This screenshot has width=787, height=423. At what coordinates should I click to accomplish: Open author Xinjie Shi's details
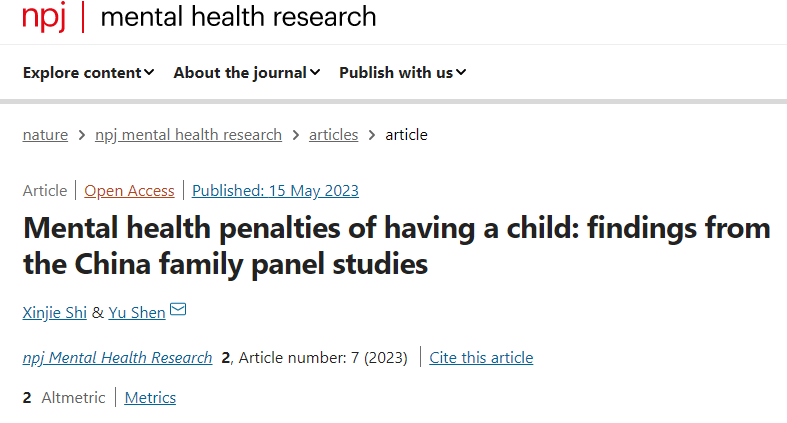pos(55,313)
